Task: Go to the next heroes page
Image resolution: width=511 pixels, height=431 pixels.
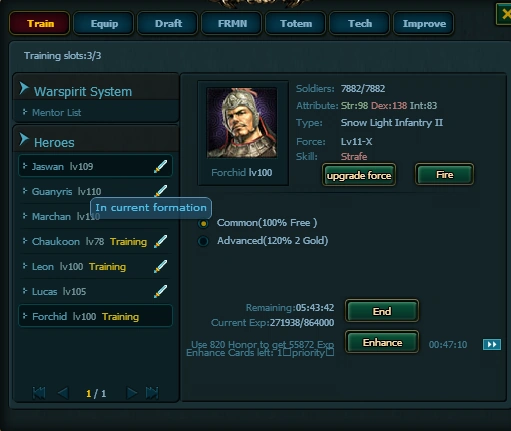Action: click(x=132, y=393)
